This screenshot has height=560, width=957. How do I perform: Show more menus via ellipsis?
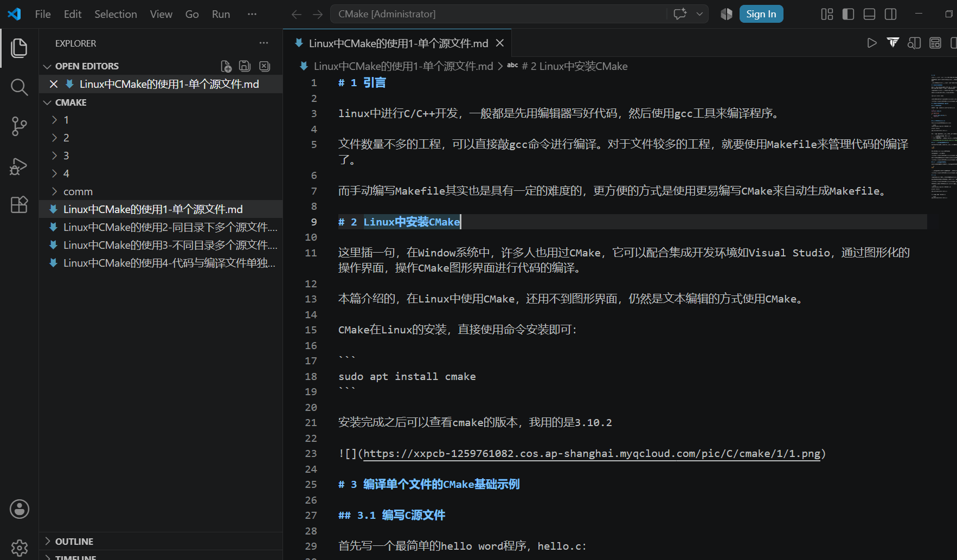coord(252,14)
